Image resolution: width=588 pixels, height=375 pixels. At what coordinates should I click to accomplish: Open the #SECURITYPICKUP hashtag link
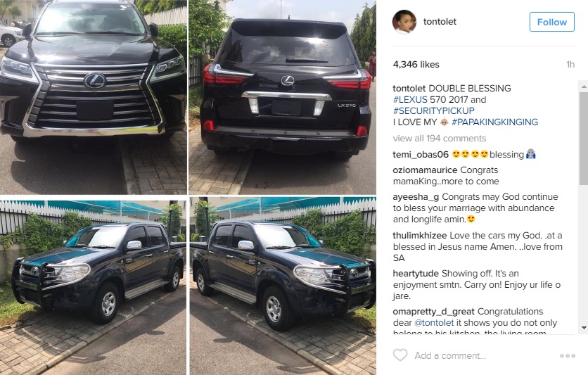(433, 111)
